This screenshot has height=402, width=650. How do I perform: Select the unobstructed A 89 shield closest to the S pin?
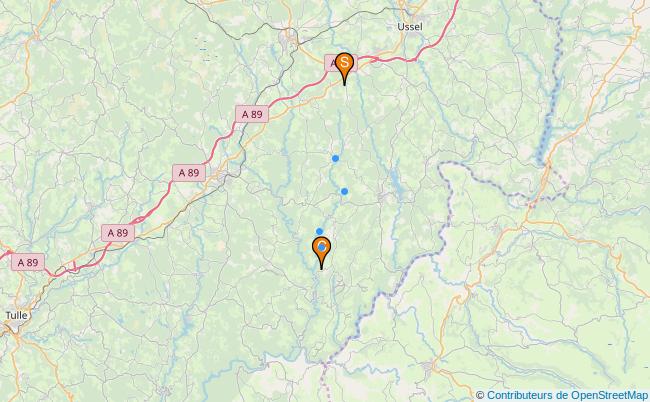252,114
